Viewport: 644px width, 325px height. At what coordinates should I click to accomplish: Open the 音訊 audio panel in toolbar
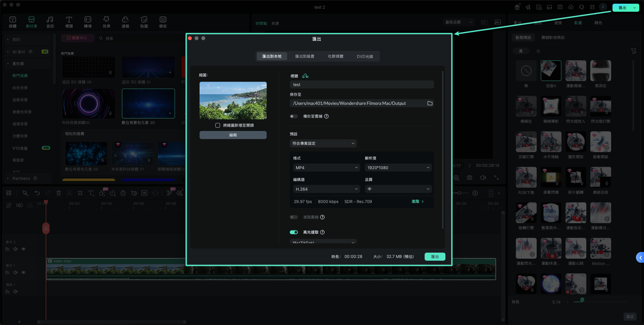[50, 22]
